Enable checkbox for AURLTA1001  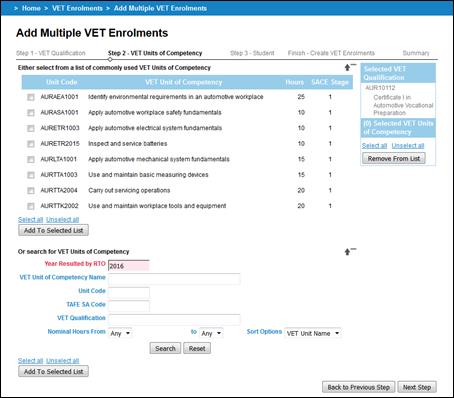coord(31,159)
